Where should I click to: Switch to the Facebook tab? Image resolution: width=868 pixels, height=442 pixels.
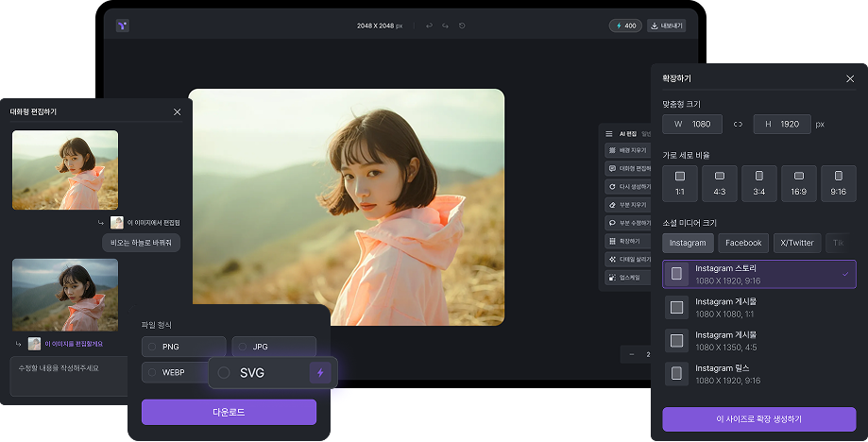pyautogui.click(x=743, y=243)
